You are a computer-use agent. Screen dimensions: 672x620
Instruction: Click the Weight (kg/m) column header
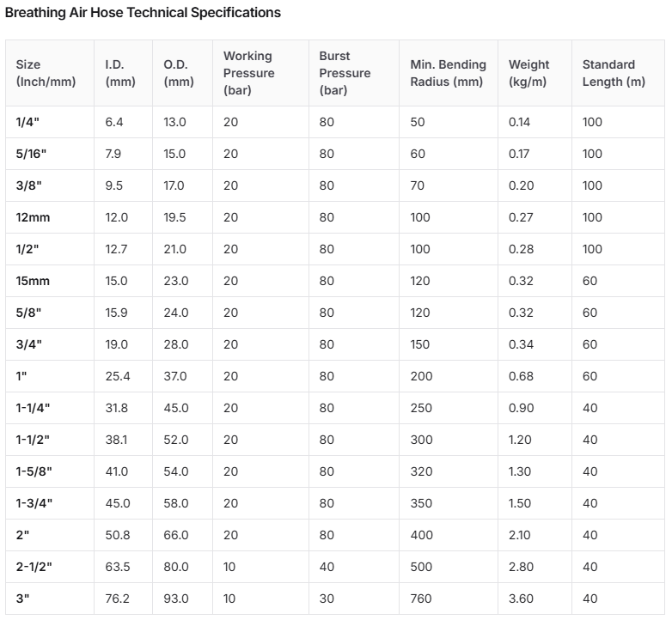point(535,73)
